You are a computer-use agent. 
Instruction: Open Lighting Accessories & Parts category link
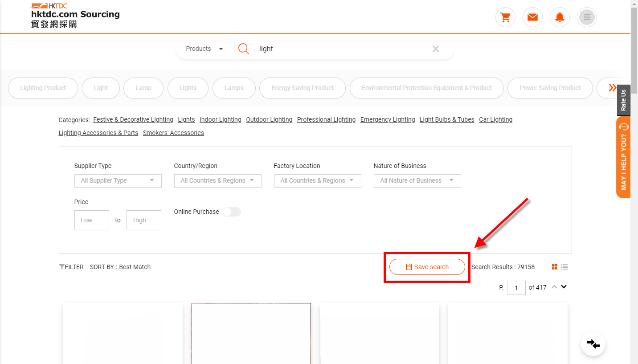click(98, 133)
